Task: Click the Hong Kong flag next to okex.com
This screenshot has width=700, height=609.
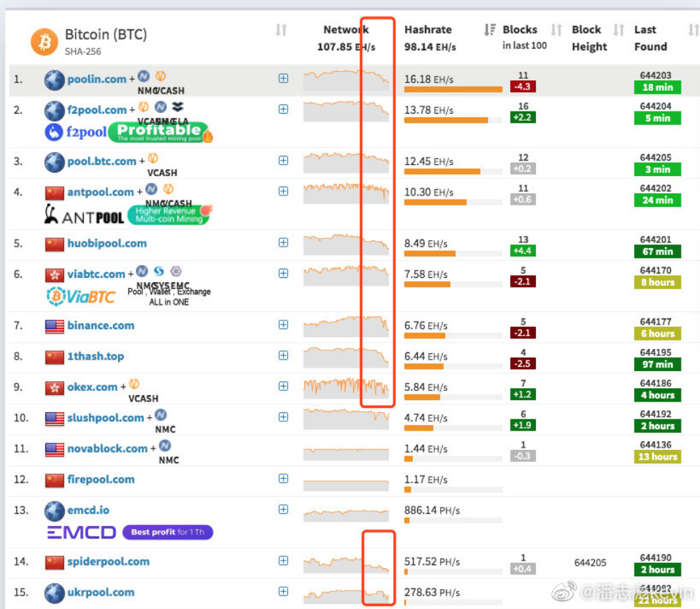Action: [55, 388]
